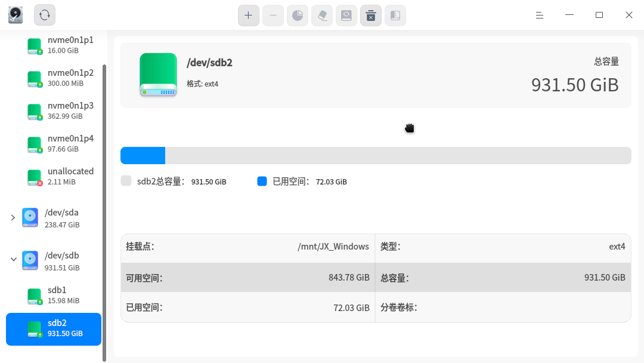Collapse the /dev/sdb disk chevron

pos(14,259)
